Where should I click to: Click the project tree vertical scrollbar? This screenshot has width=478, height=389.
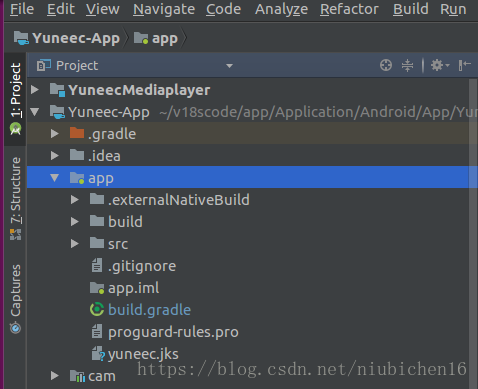[473, 233]
